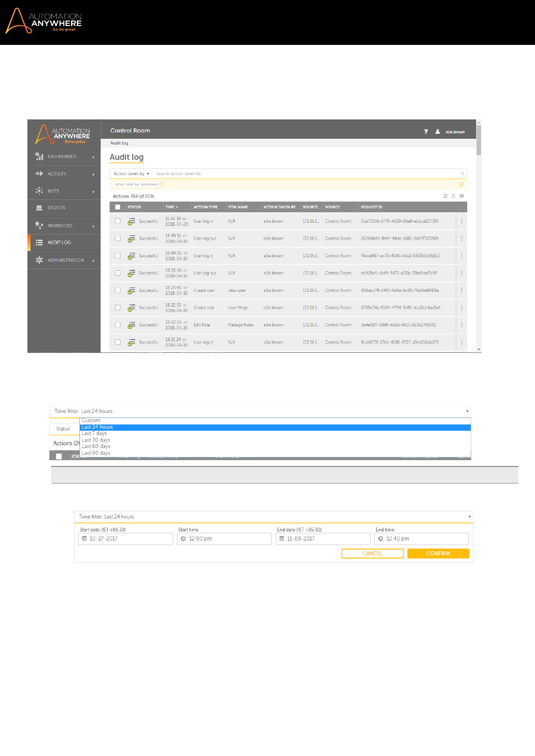Click the search magnifier icon
The height and width of the screenshot is (756, 535).
(x=462, y=174)
